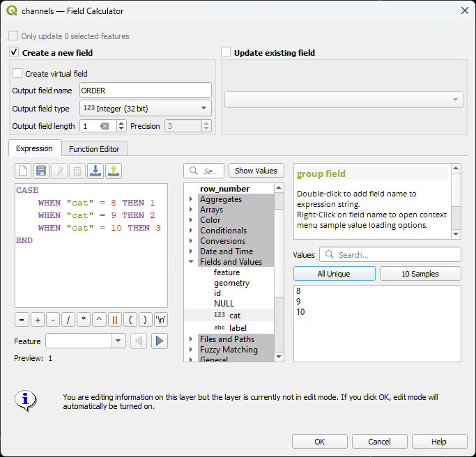Switch to the Function Editor tab

point(93,148)
